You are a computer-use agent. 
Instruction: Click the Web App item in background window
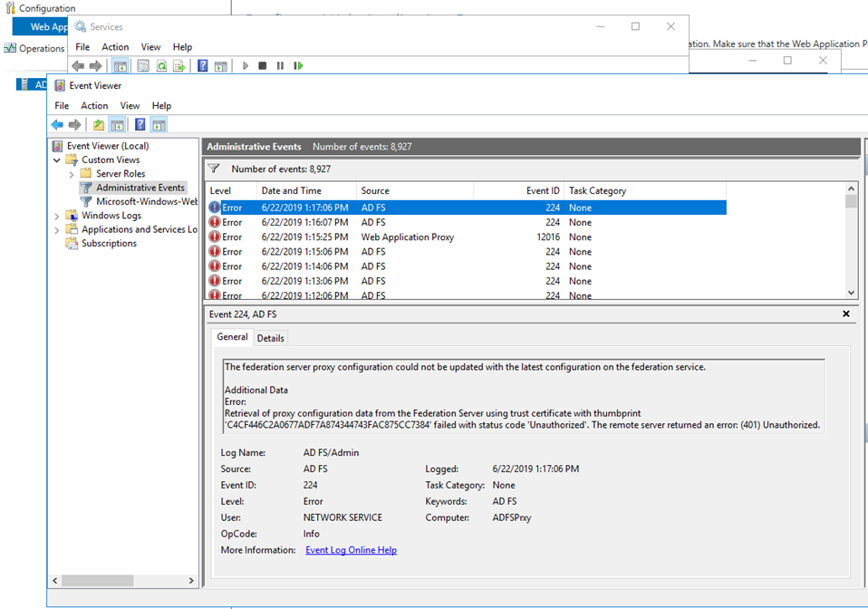40,26
